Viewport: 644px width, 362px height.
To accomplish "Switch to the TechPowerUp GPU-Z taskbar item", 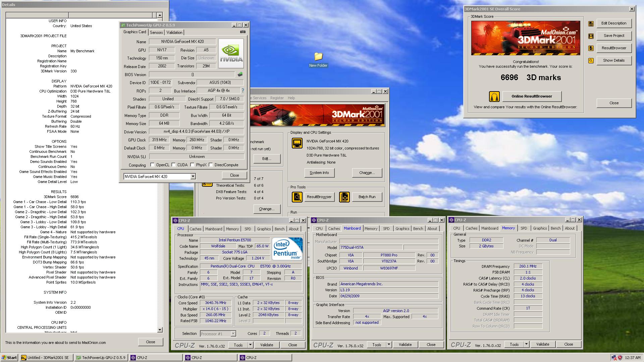I will [101, 358].
